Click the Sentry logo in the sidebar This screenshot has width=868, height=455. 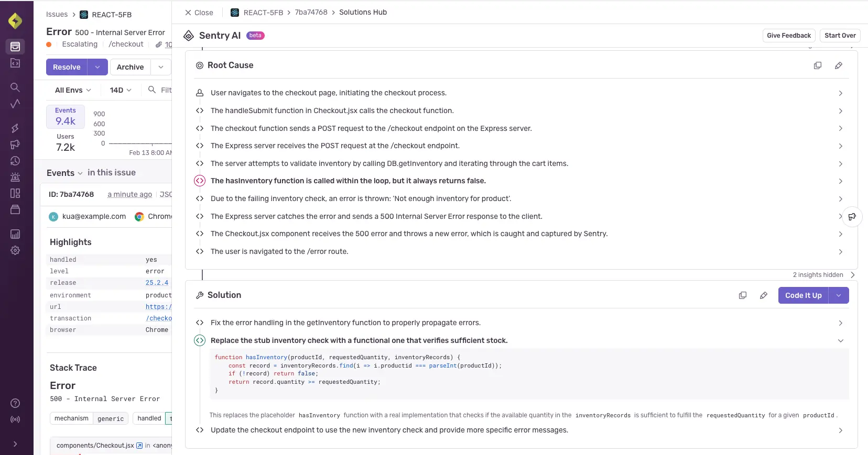click(x=15, y=20)
